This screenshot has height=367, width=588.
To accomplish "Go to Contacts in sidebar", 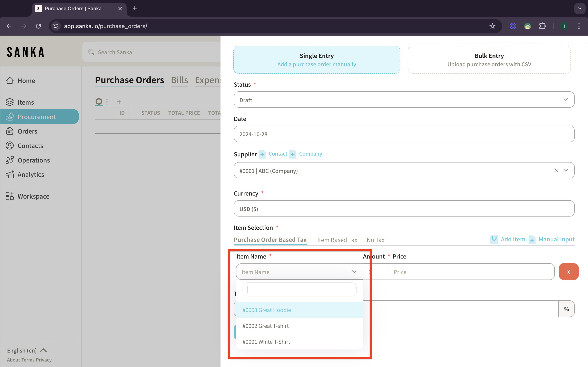I will coord(30,146).
